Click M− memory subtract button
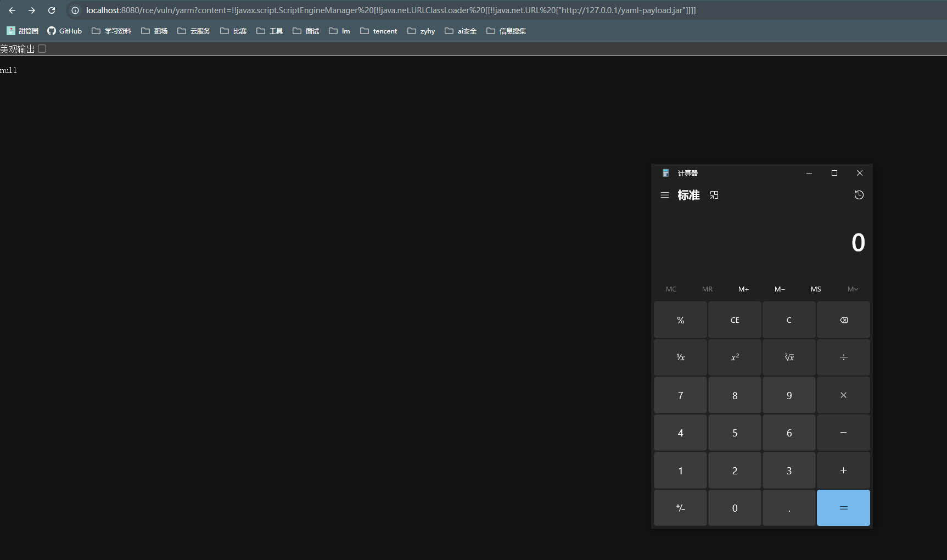The height and width of the screenshot is (560, 947). coord(780,289)
